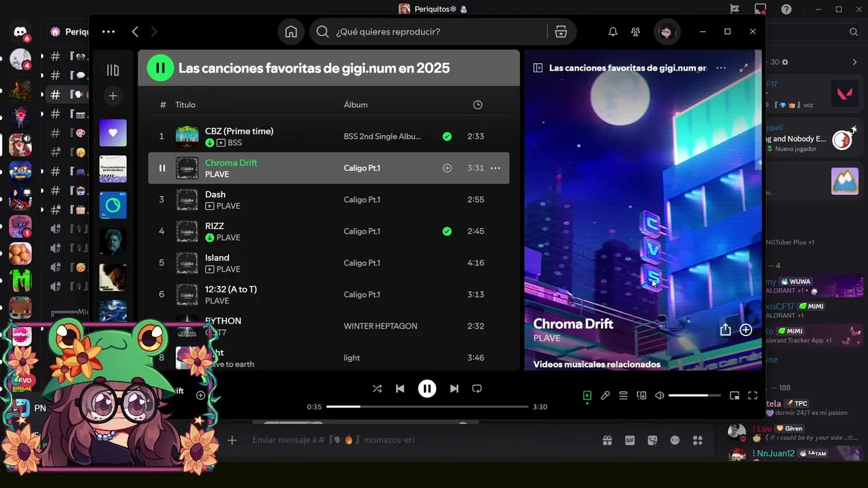Screen dimensions: 868x488
Task: Open mini player
Action: [734, 395]
